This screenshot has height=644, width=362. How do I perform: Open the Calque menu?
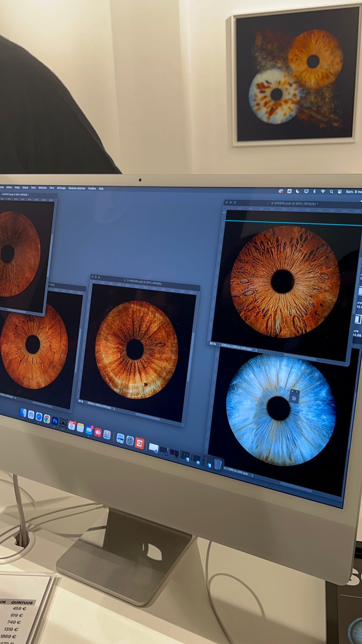point(25,187)
